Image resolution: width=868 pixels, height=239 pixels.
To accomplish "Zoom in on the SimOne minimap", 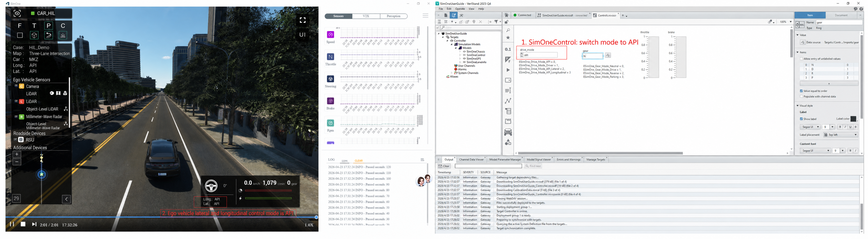I will click(x=17, y=154).
